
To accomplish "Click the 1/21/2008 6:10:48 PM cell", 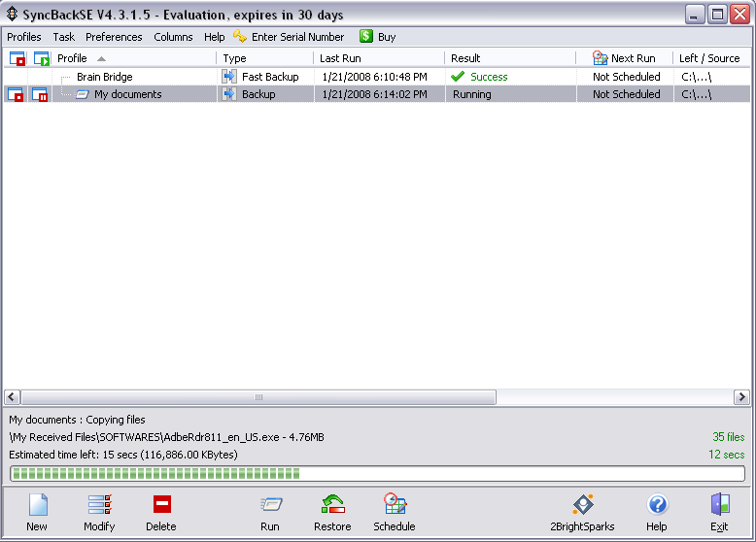I will point(375,77).
